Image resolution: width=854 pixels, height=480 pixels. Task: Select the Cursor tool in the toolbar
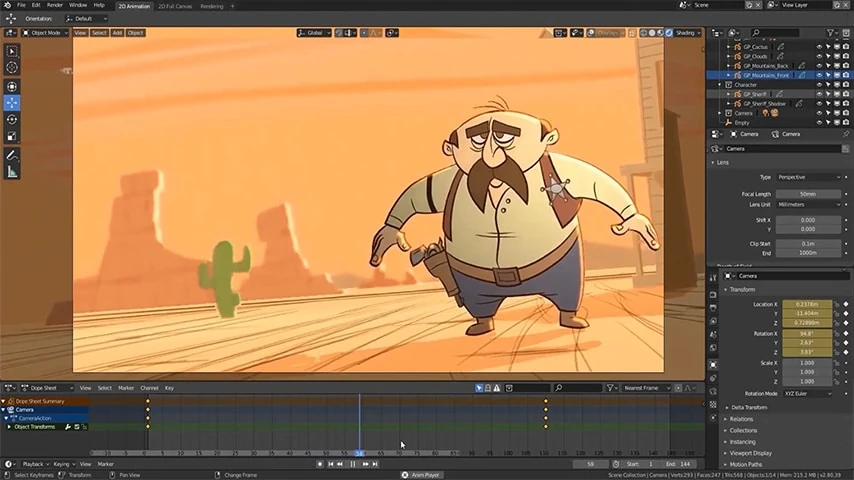[x=12, y=67]
